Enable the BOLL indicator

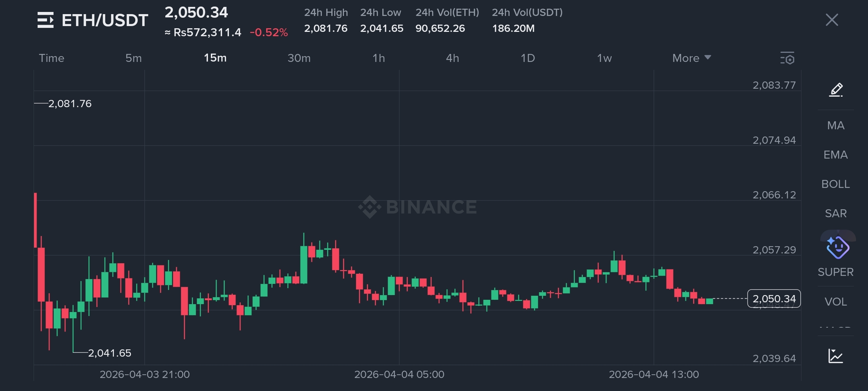pyautogui.click(x=835, y=184)
